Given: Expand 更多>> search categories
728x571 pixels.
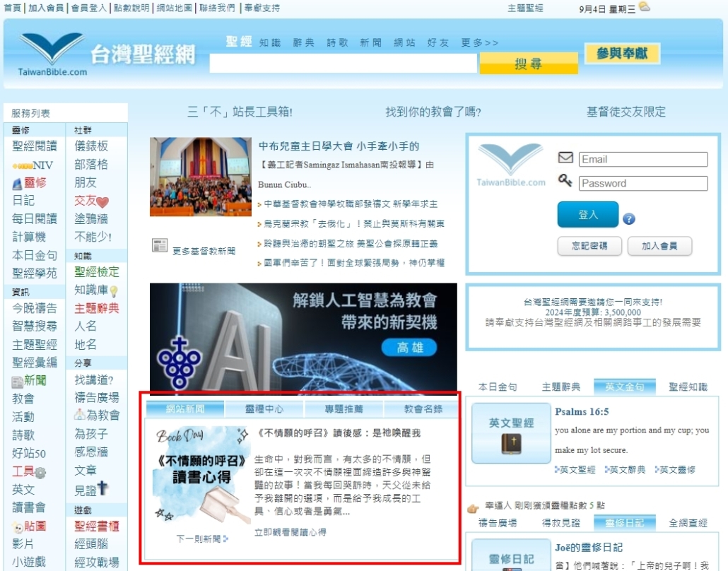Looking at the screenshot, I should tap(480, 42).
